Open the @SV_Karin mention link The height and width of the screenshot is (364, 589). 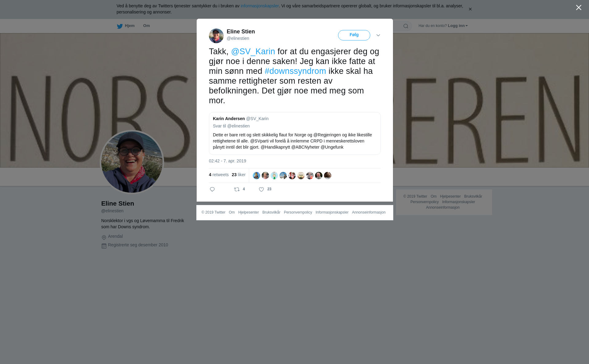(253, 51)
